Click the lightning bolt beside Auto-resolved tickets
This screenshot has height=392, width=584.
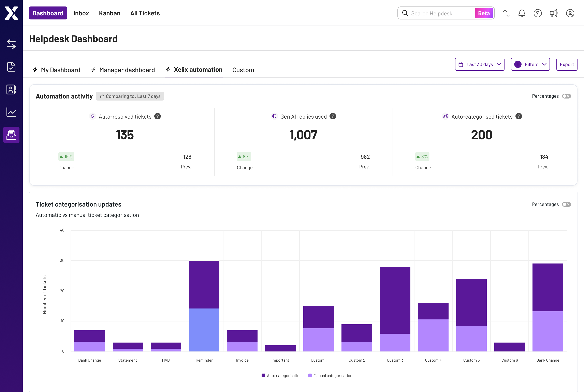[92, 116]
